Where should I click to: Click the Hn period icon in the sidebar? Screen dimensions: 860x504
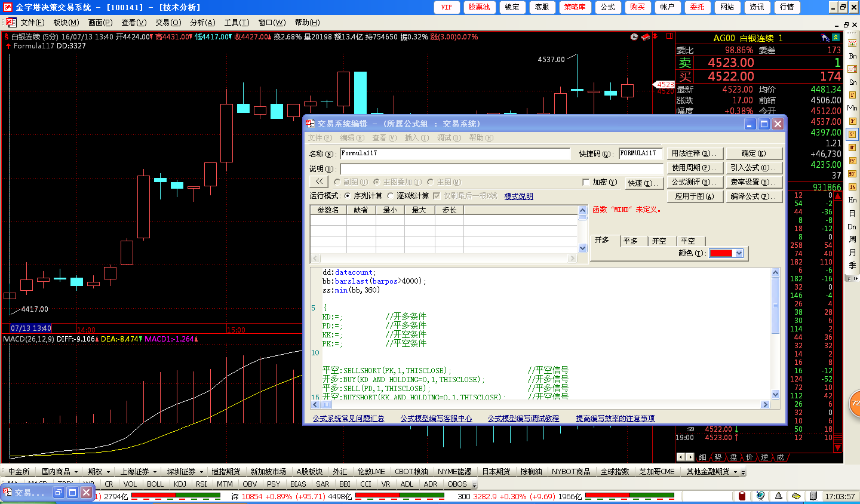point(852,200)
